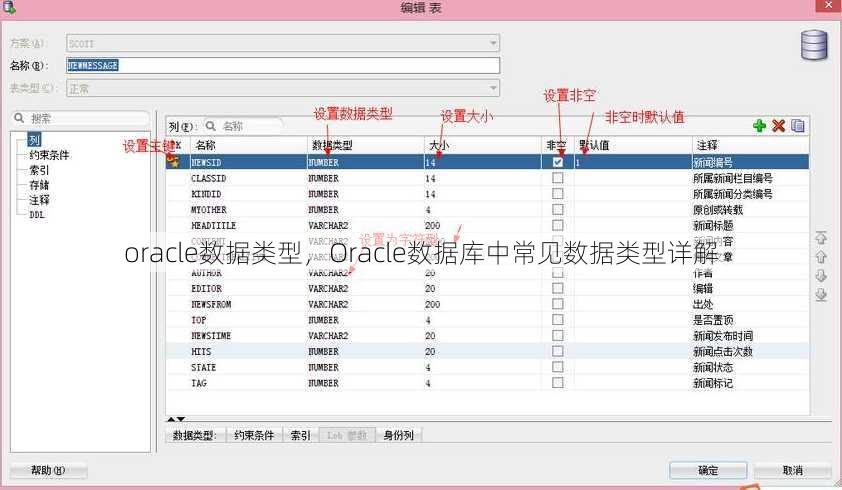Open 索引 in the left navigation tree
Screen dimensions: 842x490
pyautogui.click(x=39, y=170)
